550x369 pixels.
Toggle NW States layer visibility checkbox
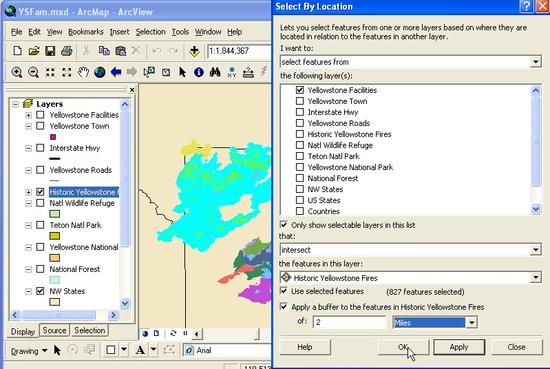click(40, 291)
